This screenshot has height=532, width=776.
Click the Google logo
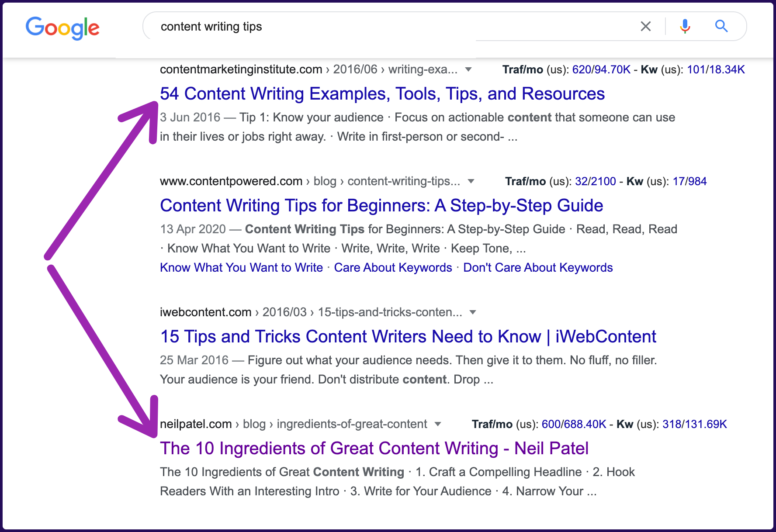62,28
